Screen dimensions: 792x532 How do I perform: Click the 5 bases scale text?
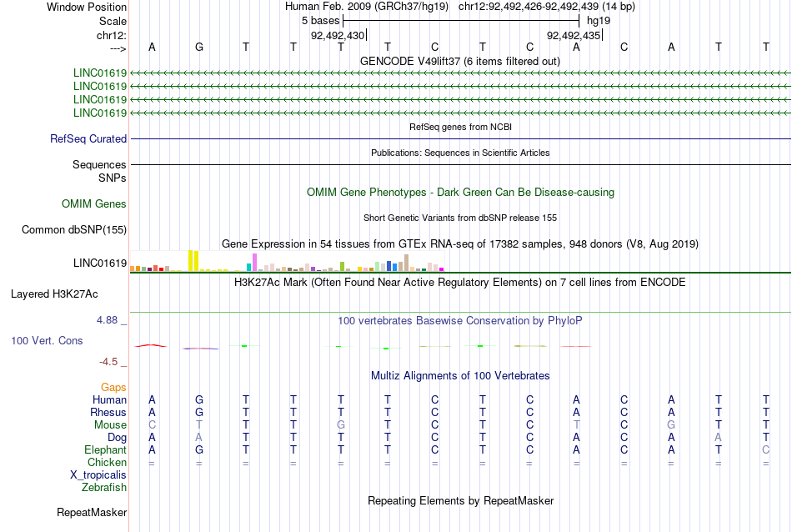(x=321, y=21)
